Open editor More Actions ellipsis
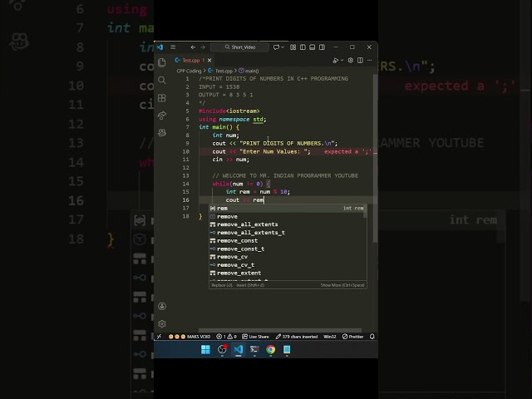Image resolution: width=532 pixels, height=399 pixels. [369, 61]
